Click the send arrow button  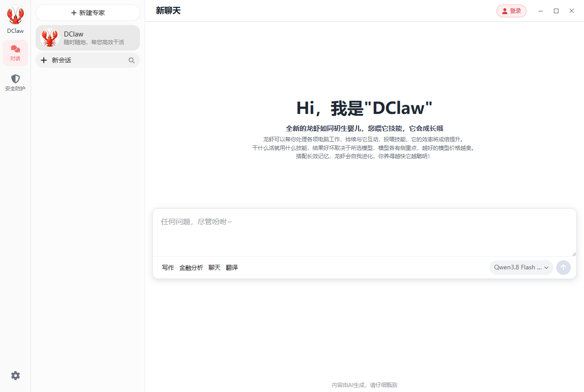pyautogui.click(x=563, y=268)
